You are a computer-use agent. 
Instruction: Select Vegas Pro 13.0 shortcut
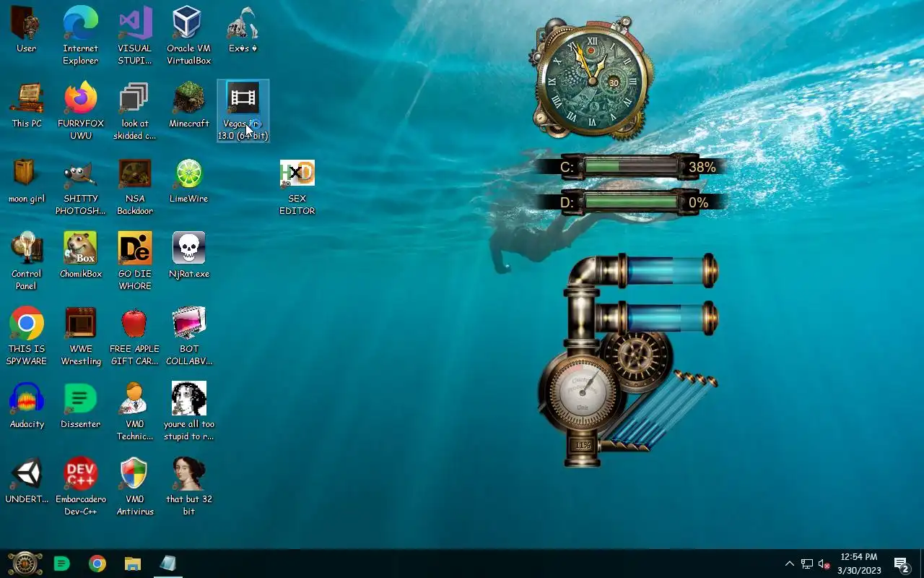pyautogui.click(x=243, y=111)
